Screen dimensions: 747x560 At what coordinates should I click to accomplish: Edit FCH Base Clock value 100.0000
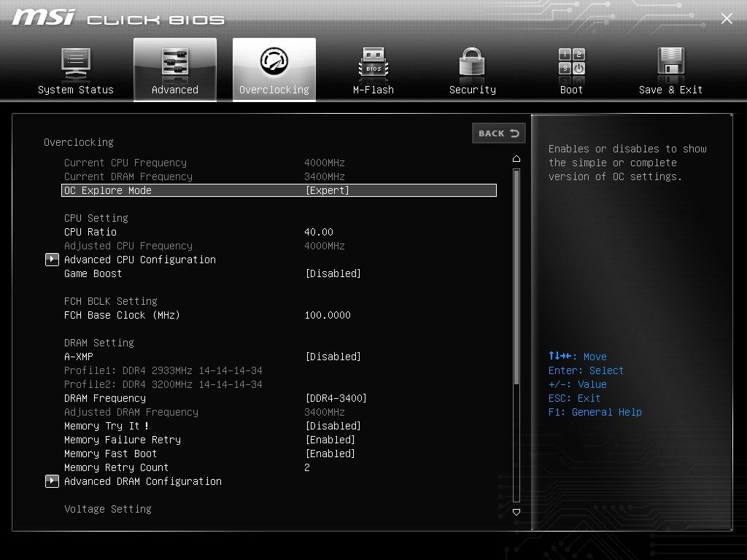point(328,315)
